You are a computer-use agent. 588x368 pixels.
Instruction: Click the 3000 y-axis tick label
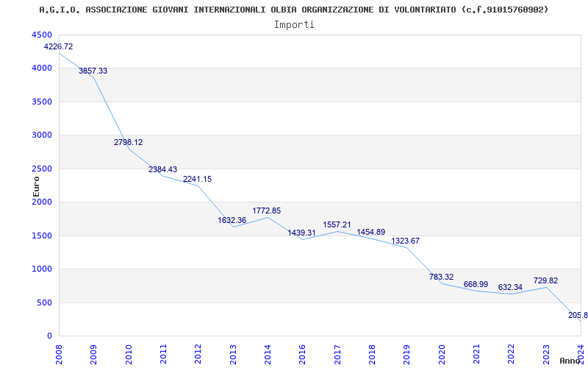pos(43,135)
